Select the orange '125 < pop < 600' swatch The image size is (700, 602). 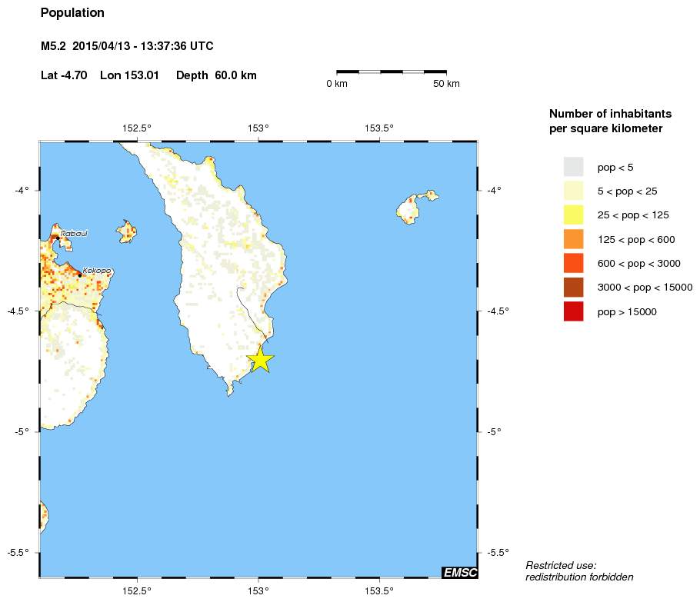[x=573, y=239]
